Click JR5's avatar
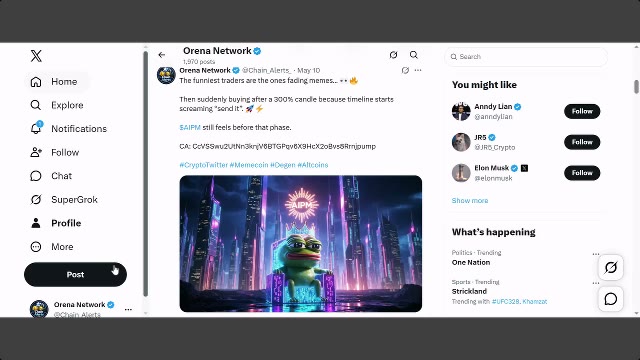Image resolution: width=640 pixels, height=360 pixels. coord(461,142)
